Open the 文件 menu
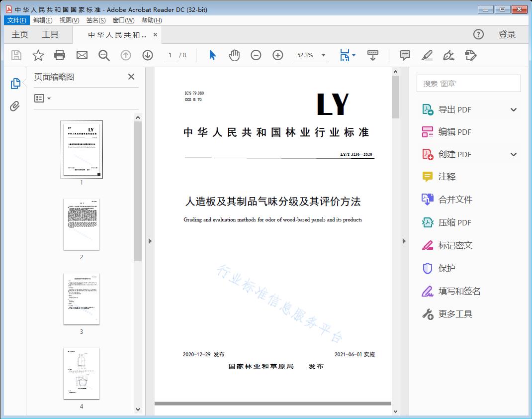532x419 pixels. [16, 20]
